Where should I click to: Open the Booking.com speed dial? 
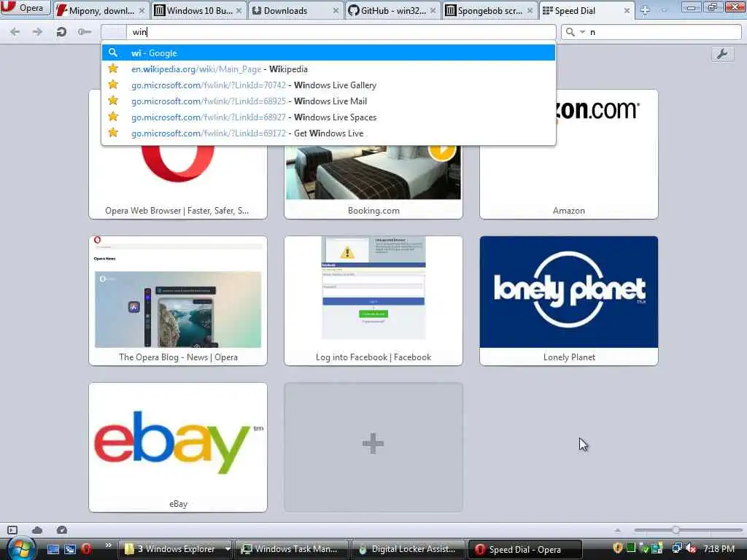(x=373, y=181)
